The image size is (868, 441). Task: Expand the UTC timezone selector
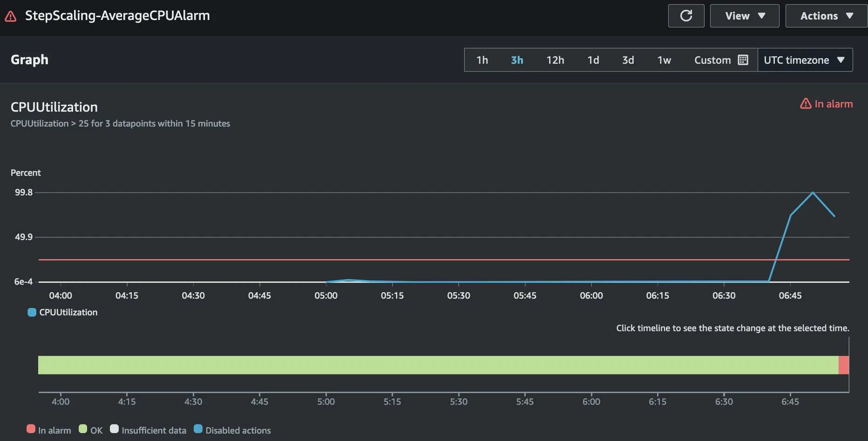805,60
